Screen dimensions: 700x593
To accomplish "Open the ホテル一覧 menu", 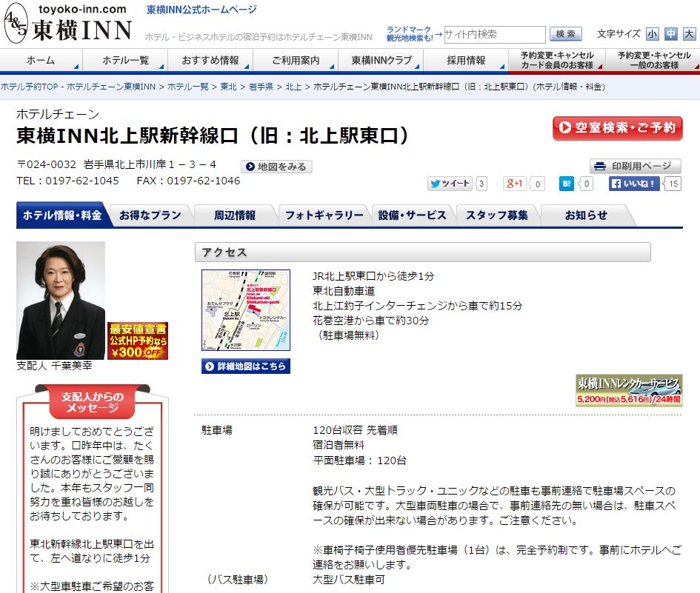I will (x=125, y=60).
